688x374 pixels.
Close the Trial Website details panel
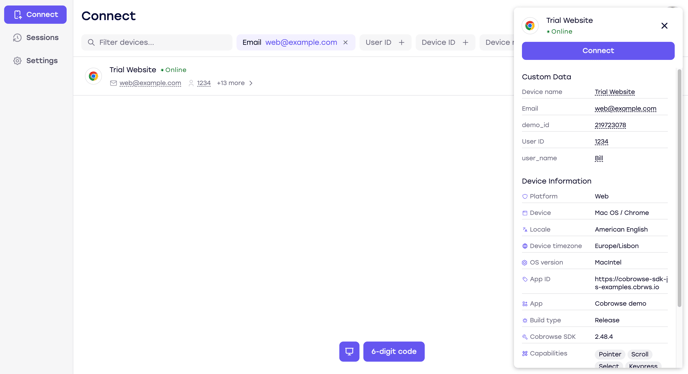664,26
